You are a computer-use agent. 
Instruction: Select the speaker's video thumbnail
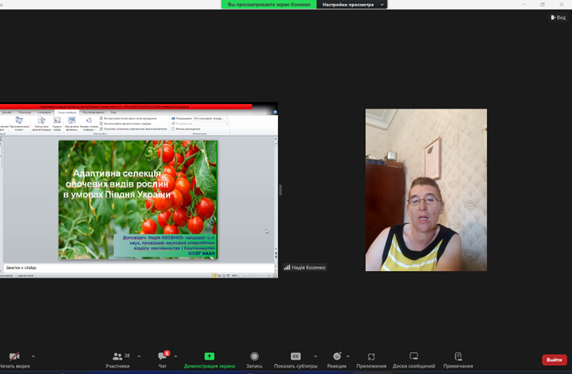426,190
